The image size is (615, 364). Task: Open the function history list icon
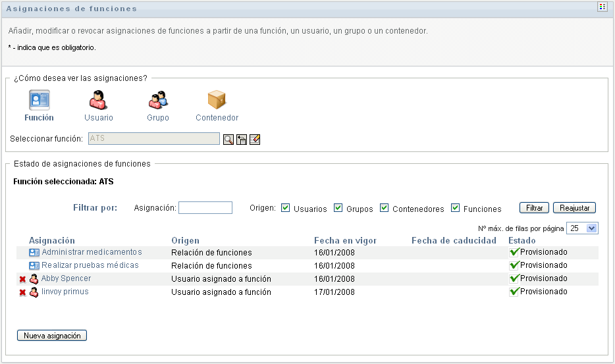click(242, 140)
